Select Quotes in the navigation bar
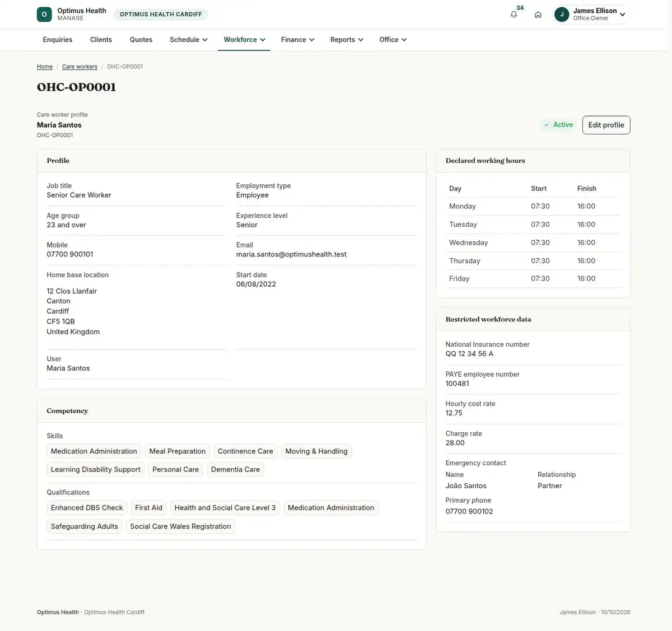672x631 pixels. (x=141, y=40)
